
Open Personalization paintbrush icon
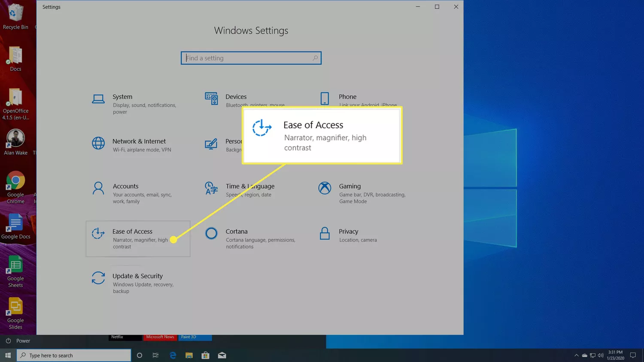click(211, 144)
